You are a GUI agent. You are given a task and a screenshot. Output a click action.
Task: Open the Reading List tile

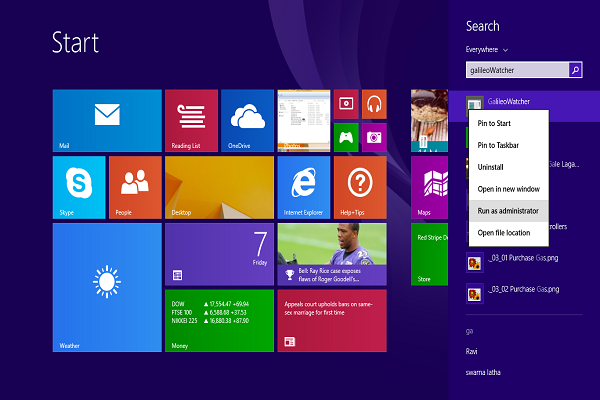(191, 121)
